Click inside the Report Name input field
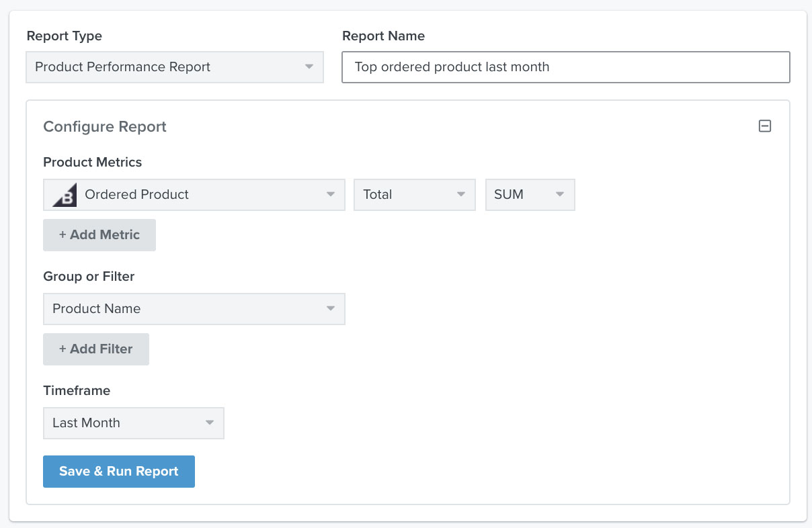812x528 pixels. coord(565,67)
